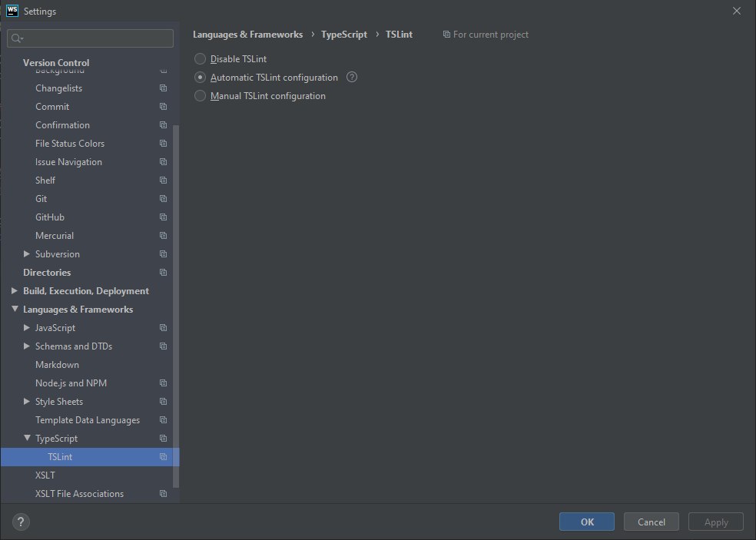Viewport: 756px width, 540px height.
Task: Click project-level icon beside Subversion
Action: pyautogui.click(x=164, y=254)
